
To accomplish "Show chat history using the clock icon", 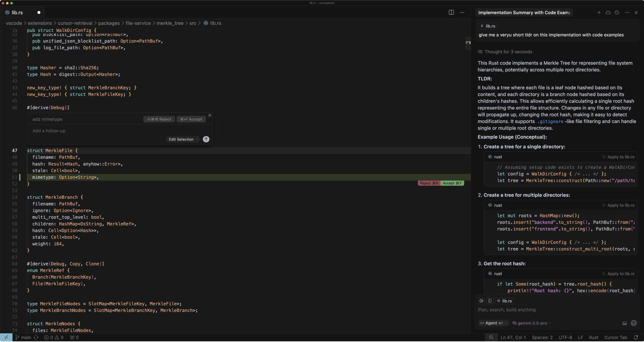I will point(617,12).
